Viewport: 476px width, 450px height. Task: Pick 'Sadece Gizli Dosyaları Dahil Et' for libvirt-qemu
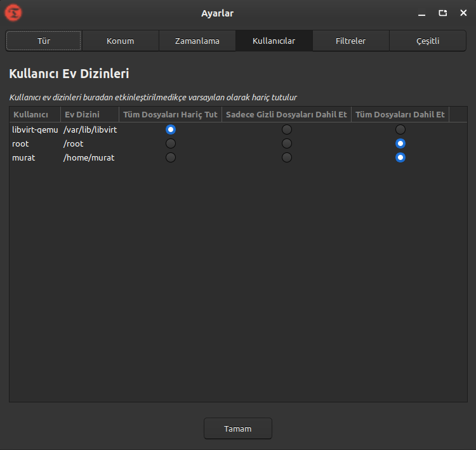coord(287,129)
